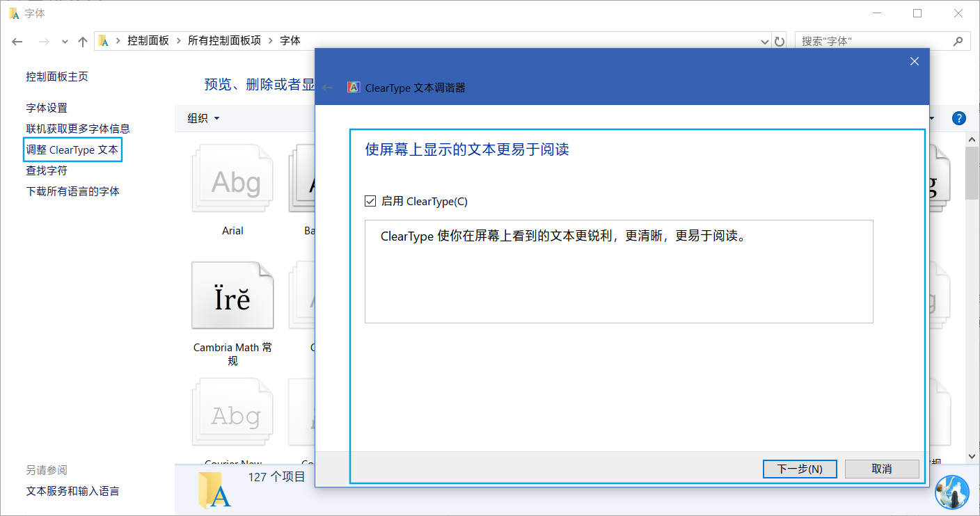
Task: Click the back arrow in ClearType dialog
Action: tap(328, 88)
